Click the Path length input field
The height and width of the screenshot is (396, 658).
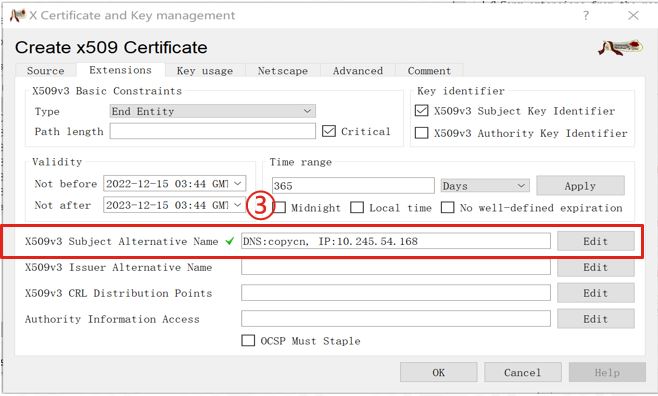point(212,131)
